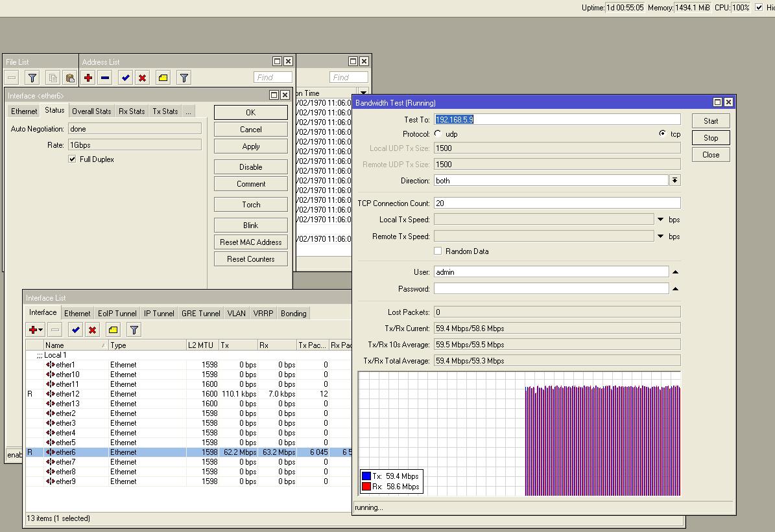Click the Test To address field
775x532 pixels.
tap(557, 119)
